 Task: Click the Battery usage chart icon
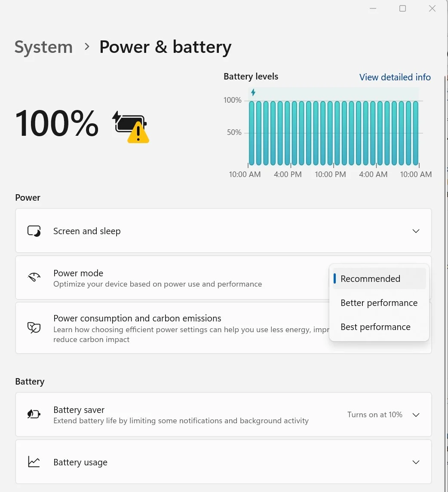pos(34,462)
